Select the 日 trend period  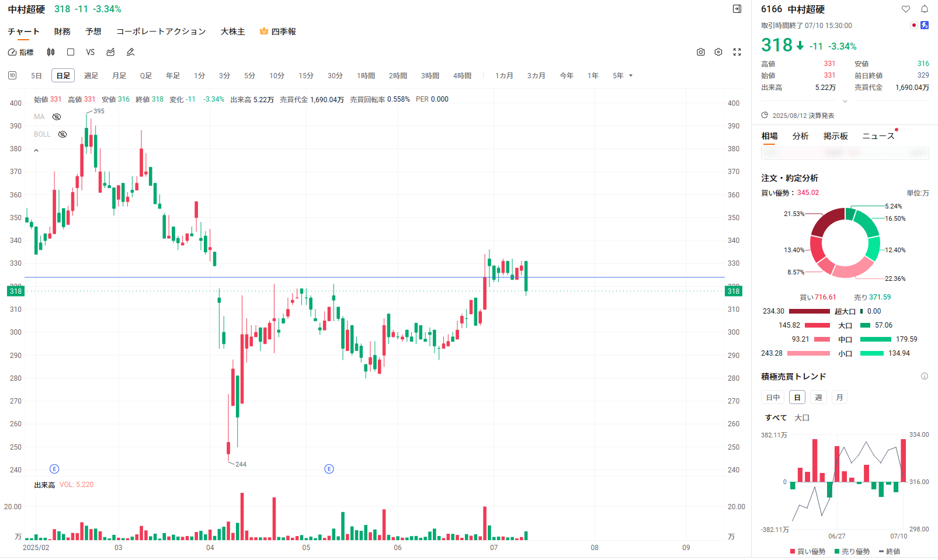click(x=797, y=398)
